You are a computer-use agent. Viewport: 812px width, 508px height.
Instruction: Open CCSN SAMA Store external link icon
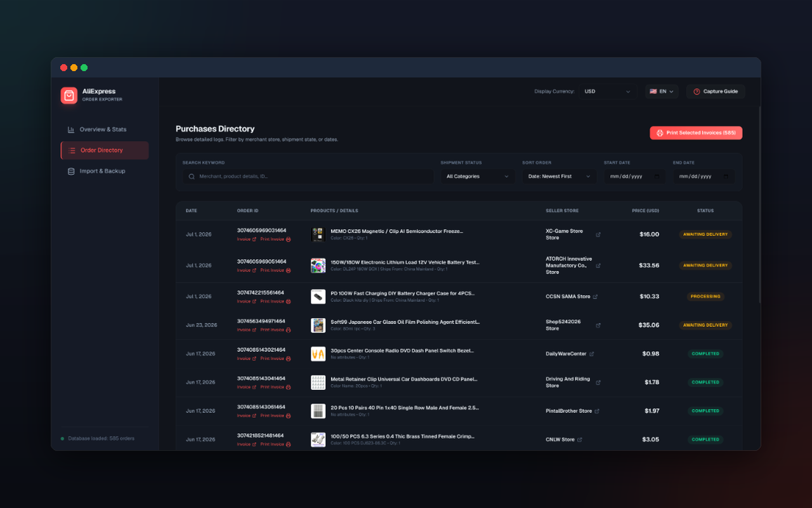(595, 297)
